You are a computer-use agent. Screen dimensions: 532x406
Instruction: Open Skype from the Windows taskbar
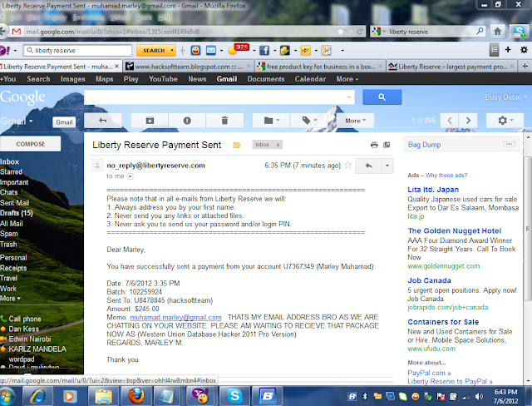tap(234, 396)
